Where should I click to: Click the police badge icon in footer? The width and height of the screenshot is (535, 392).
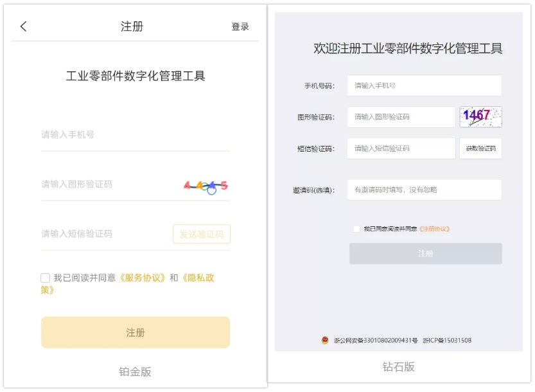[x=325, y=341]
